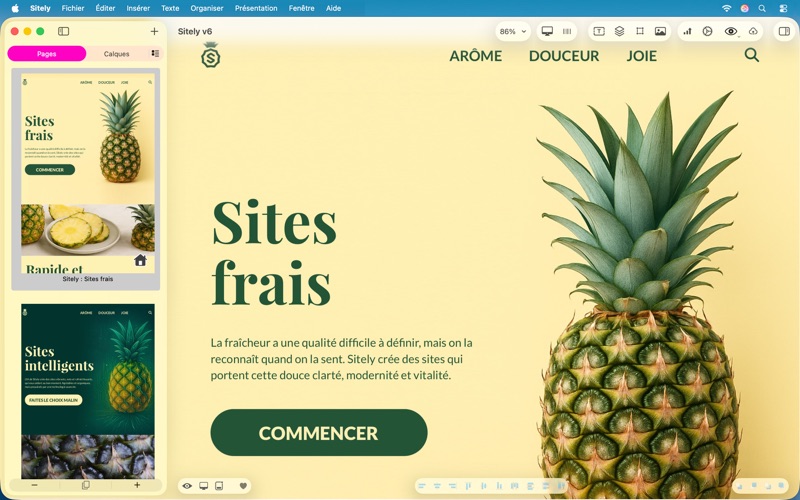Open the Insérer menu
The image size is (800, 500).
pyautogui.click(x=138, y=8)
